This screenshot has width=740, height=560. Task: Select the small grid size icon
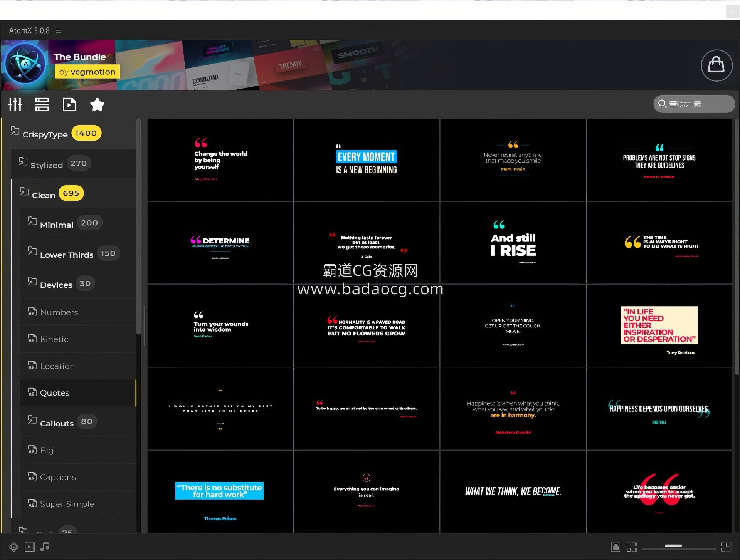click(631, 547)
